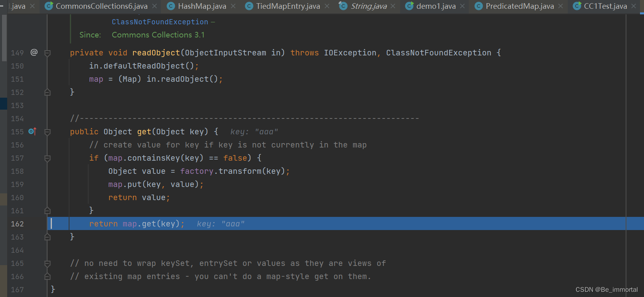This screenshot has height=297, width=644.
Task: Click the class icon on demo1.java tab
Action: coord(409,6)
